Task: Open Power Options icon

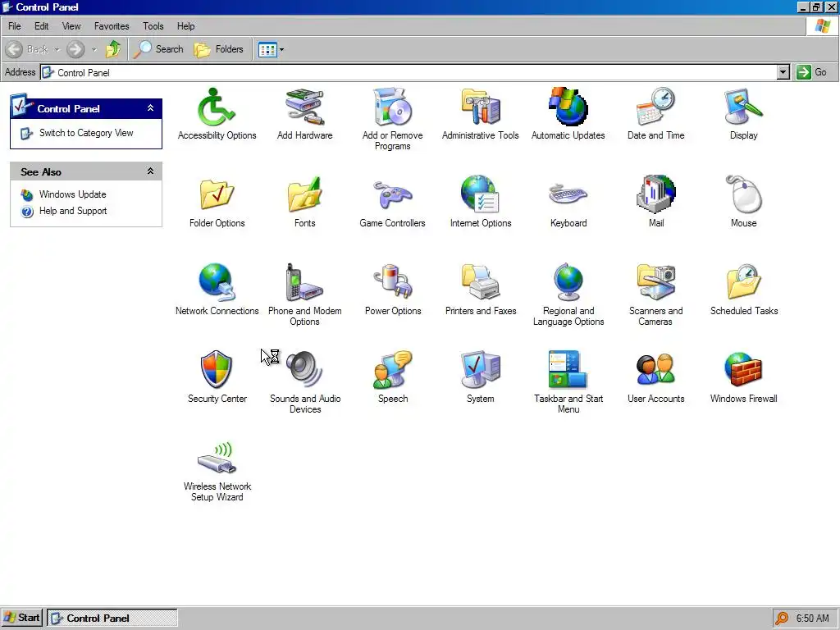Action: [x=392, y=282]
